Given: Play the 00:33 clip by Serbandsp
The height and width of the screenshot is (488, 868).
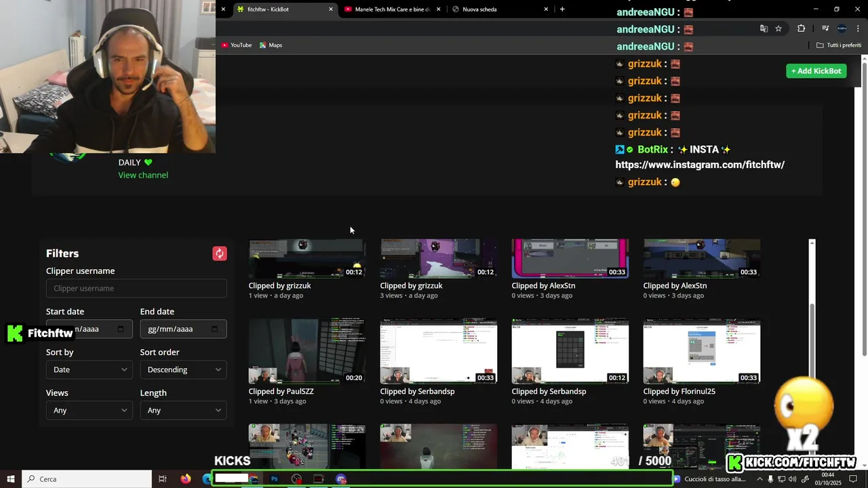Looking at the screenshot, I should click(x=438, y=351).
